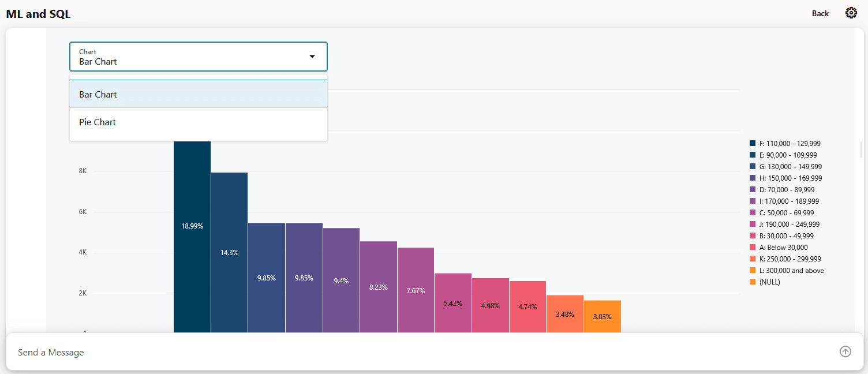Click the A: Below 30,000 legend swatch
Screen dimensions: 868x374
click(753, 247)
